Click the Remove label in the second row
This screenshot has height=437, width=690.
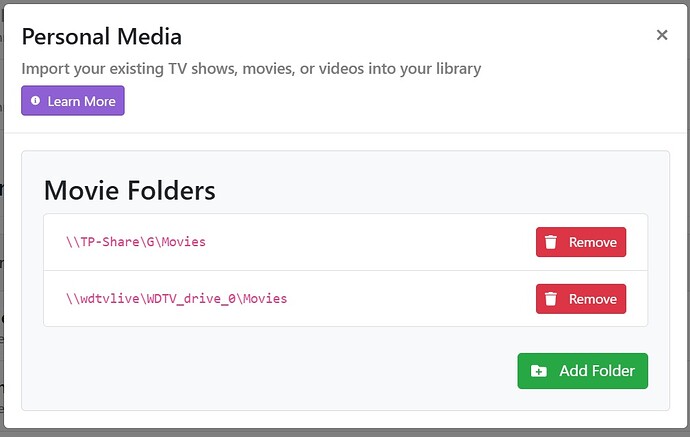(593, 299)
